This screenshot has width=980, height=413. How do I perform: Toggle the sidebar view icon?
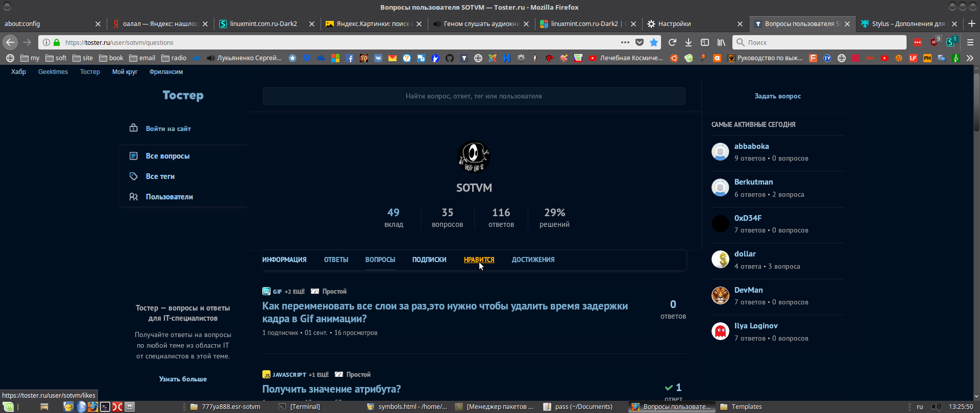click(x=705, y=42)
